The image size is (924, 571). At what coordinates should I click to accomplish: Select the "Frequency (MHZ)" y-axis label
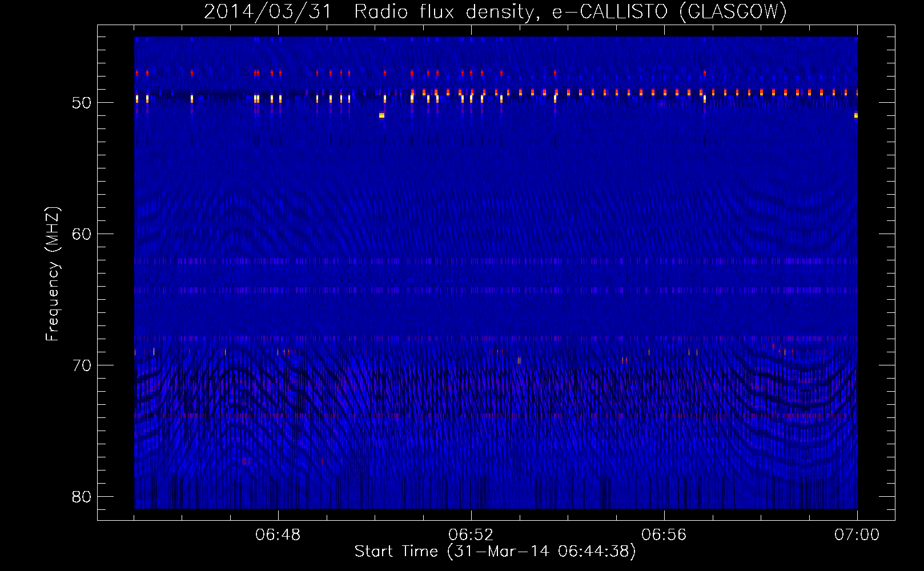point(53,274)
